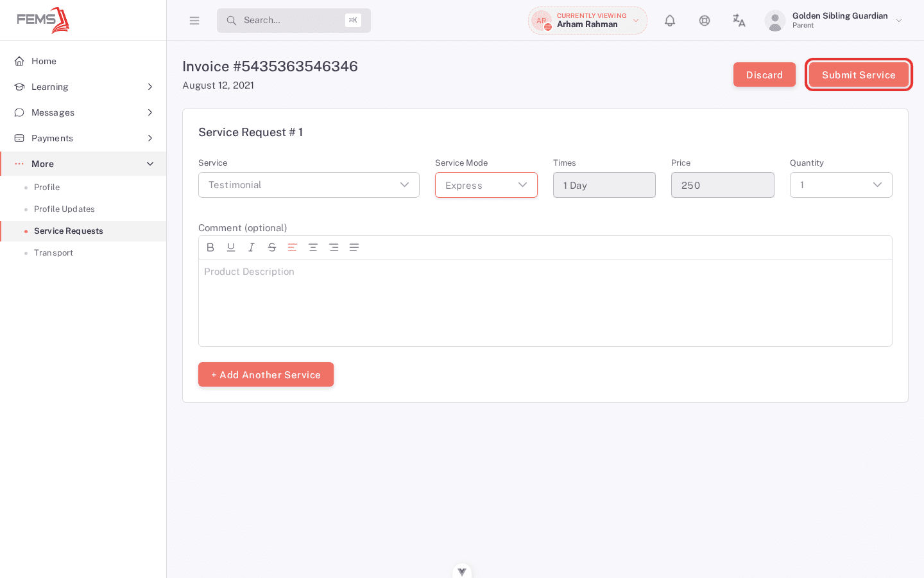
Task: Justify comment text
Action: [354, 247]
